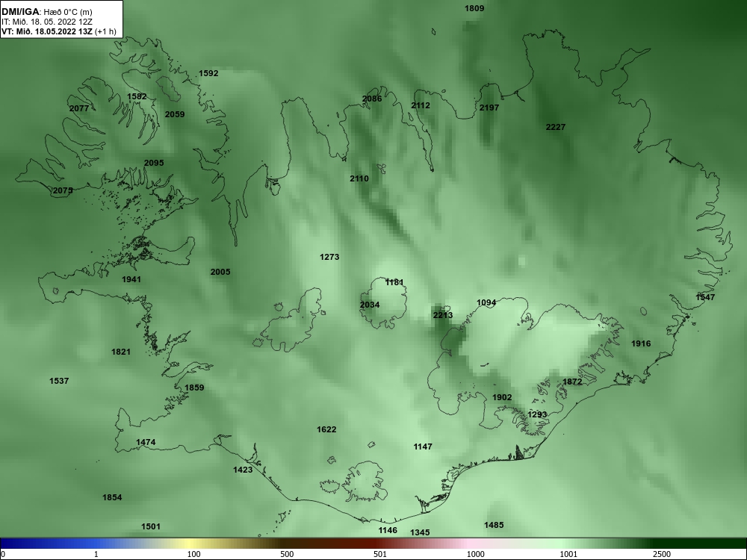Click the 1181 value on the glacier

tap(394, 282)
